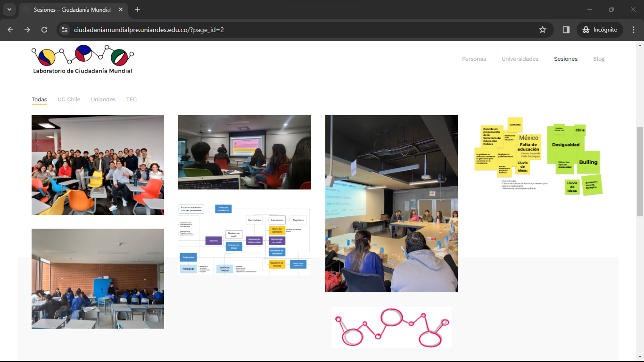Open the presentation screen classroom photo
Image resolution: width=644 pixels, height=362 pixels.
click(x=245, y=152)
